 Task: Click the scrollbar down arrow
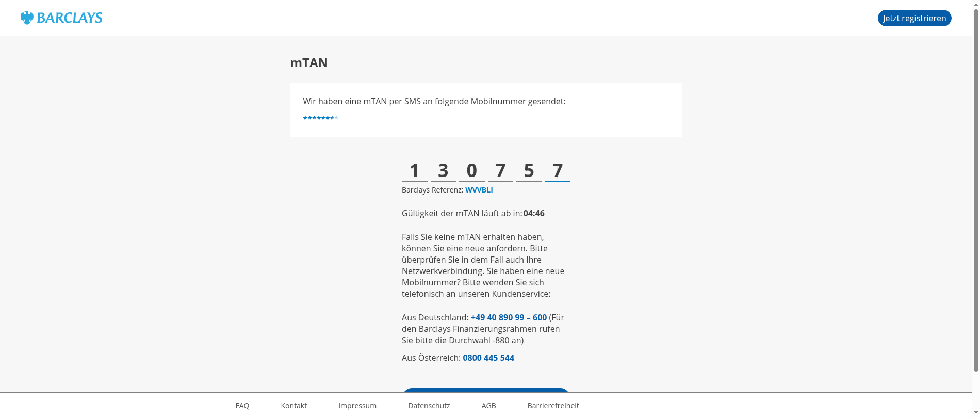975,412
